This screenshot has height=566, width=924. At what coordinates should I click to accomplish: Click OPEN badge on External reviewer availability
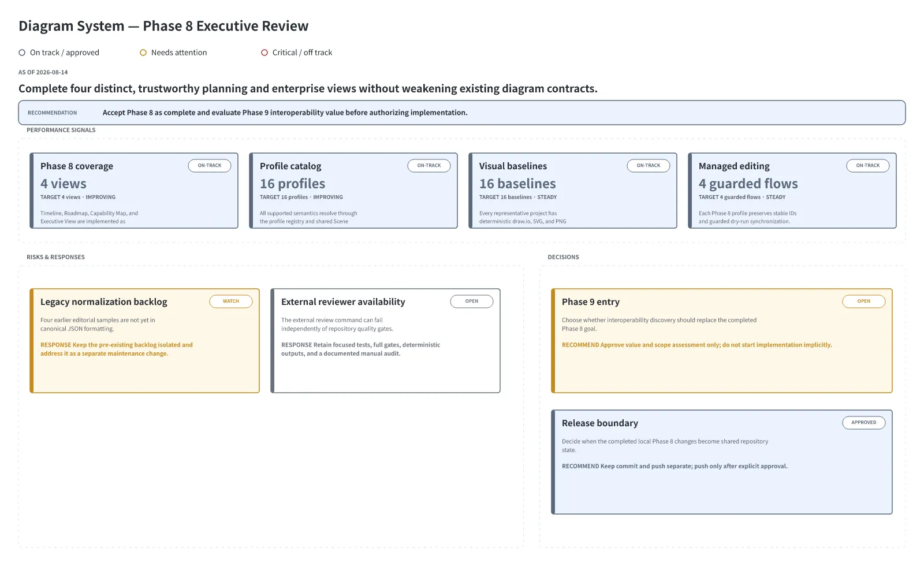coord(472,301)
